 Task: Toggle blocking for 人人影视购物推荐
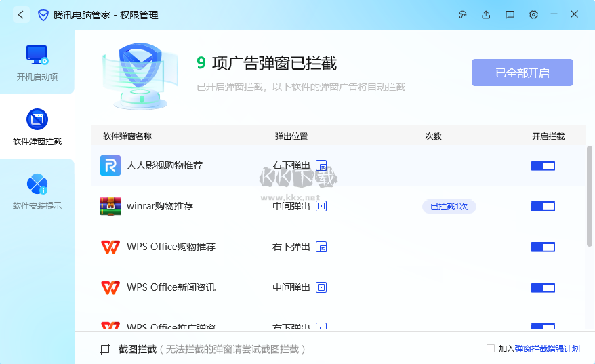click(543, 165)
